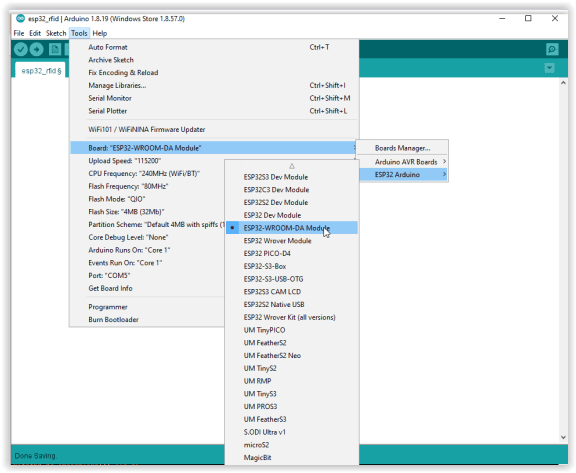Open the Help menu

100,33
